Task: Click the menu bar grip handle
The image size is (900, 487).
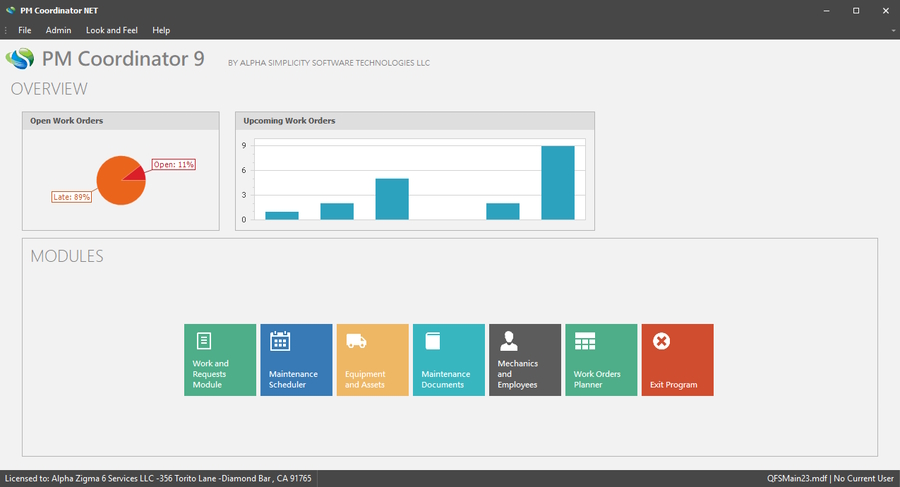Action: click(5, 30)
